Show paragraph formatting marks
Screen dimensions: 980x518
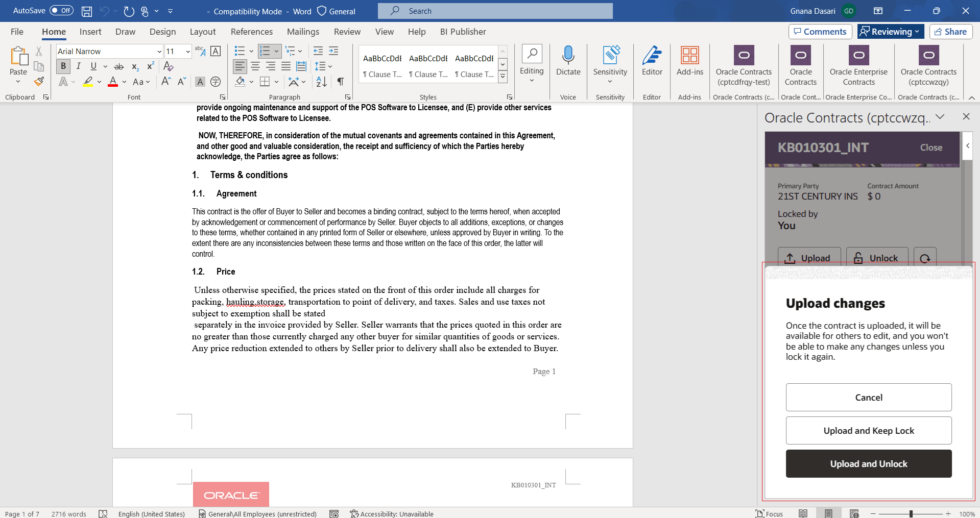[341, 82]
